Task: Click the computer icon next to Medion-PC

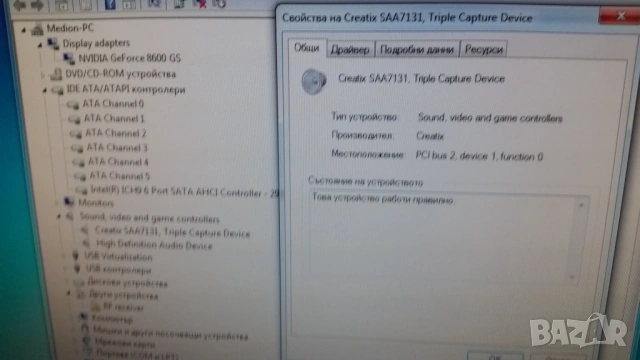Action: pos(38,29)
